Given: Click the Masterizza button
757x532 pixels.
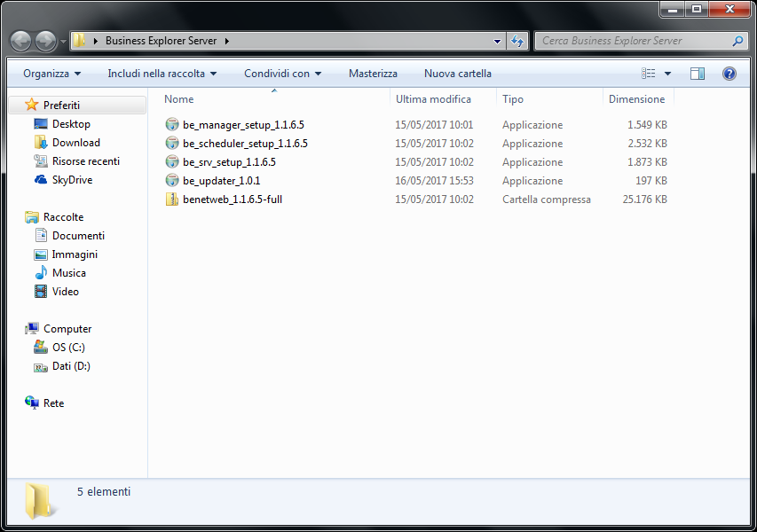Looking at the screenshot, I should [373, 74].
